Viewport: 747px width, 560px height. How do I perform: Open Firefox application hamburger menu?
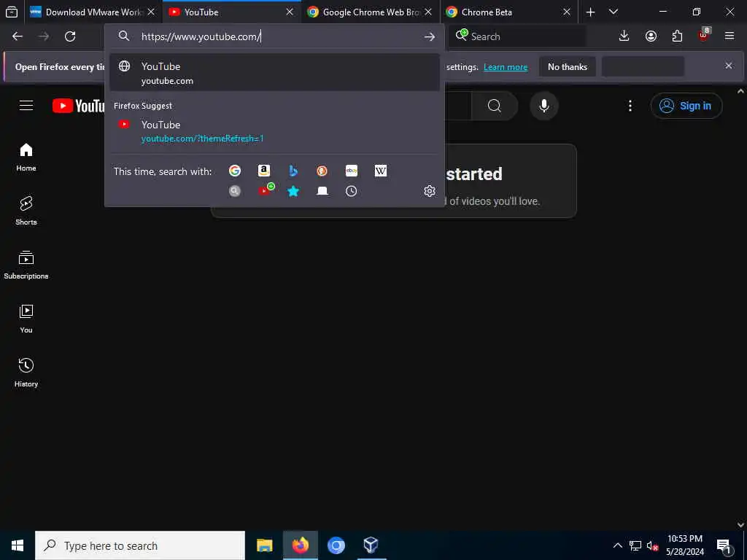(729, 36)
